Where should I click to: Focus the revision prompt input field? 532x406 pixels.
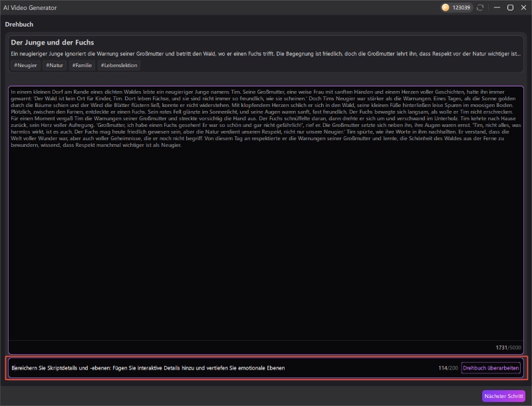(213, 368)
